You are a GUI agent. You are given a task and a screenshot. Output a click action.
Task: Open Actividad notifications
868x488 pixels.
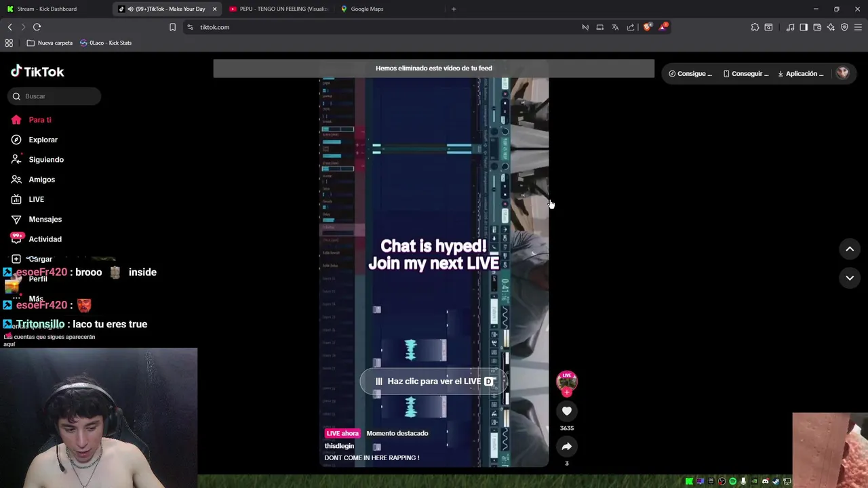click(36, 239)
